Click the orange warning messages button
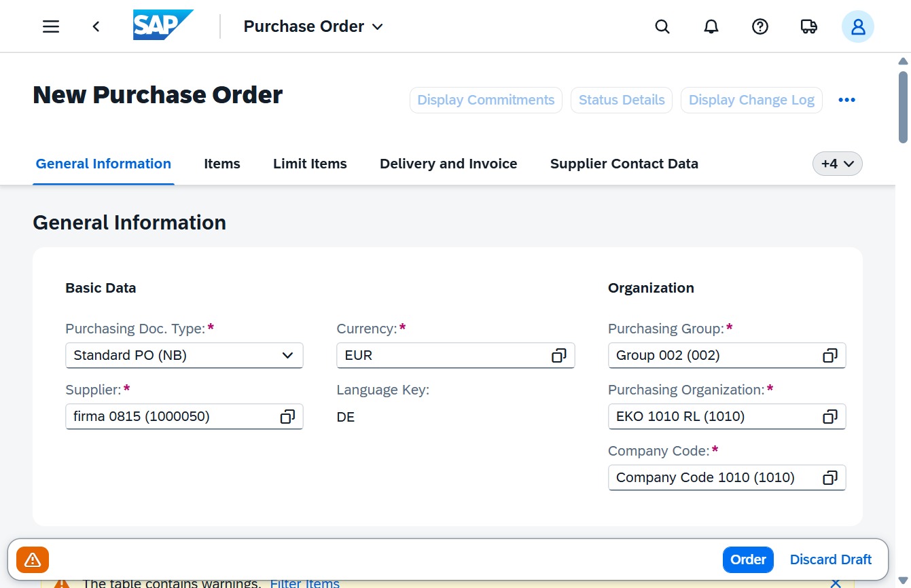The image size is (911, 588). 33,560
